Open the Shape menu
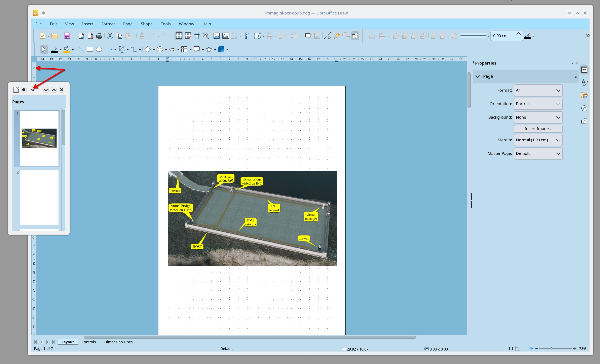The height and width of the screenshot is (364, 600). (x=146, y=24)
